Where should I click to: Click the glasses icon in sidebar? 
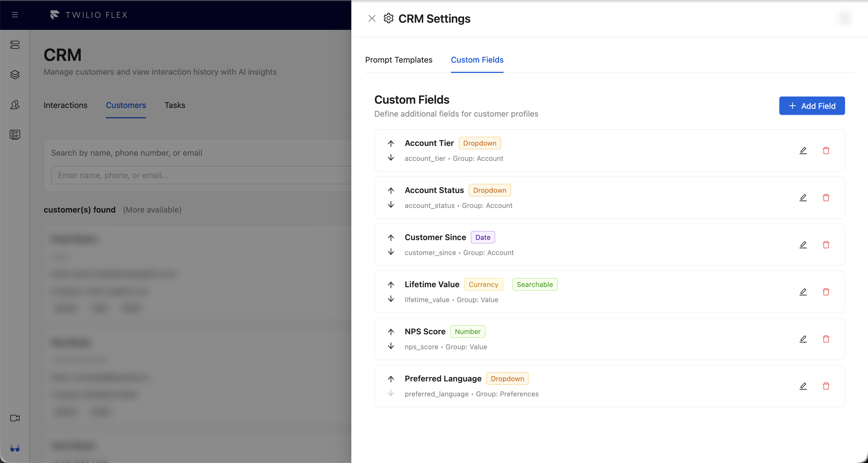click(15, 448)
